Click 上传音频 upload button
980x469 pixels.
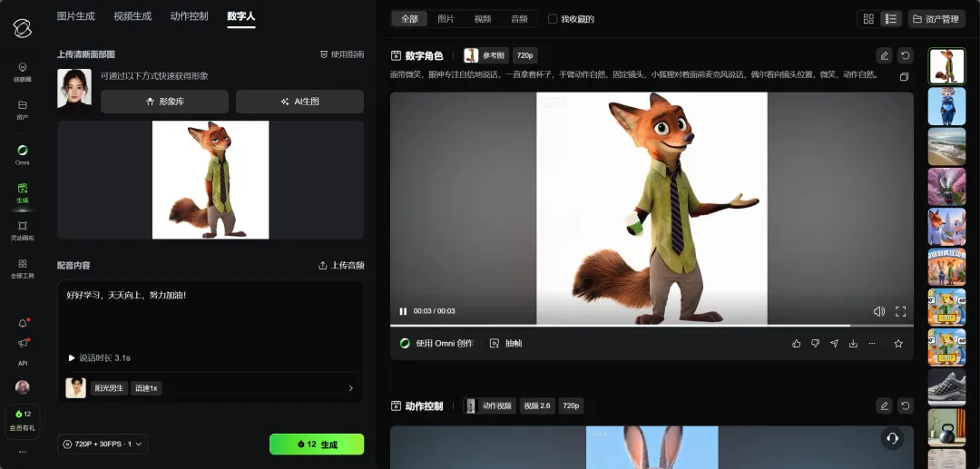(x=341, y=266)
